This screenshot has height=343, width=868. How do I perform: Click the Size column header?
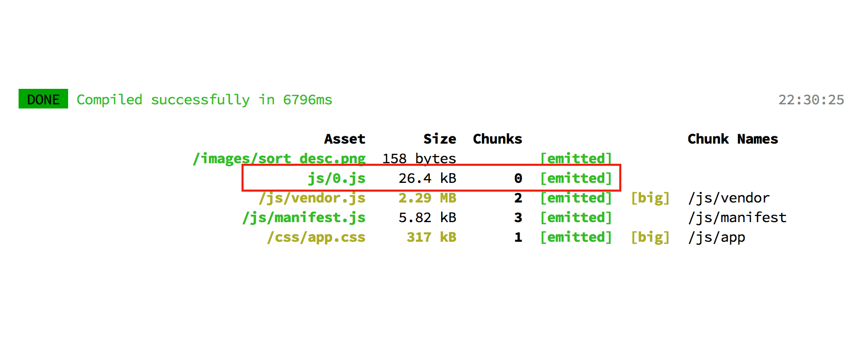pyautogui.click(x=440, y=139)
